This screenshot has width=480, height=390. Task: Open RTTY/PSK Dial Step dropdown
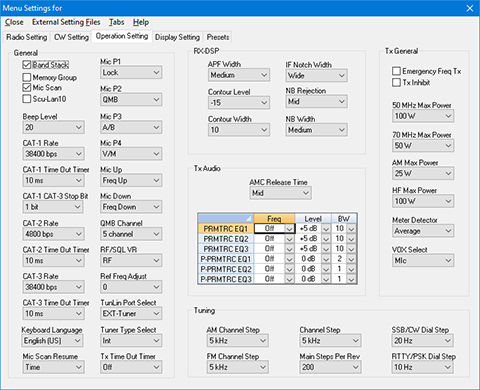tap(423, 367)
